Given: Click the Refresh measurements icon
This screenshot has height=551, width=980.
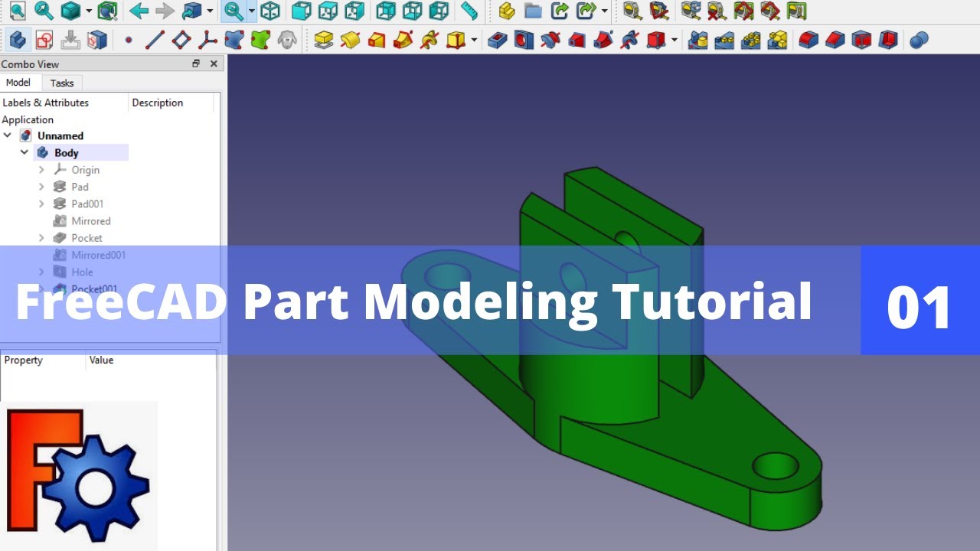Looking at the screenshot, I should point(691,11).
